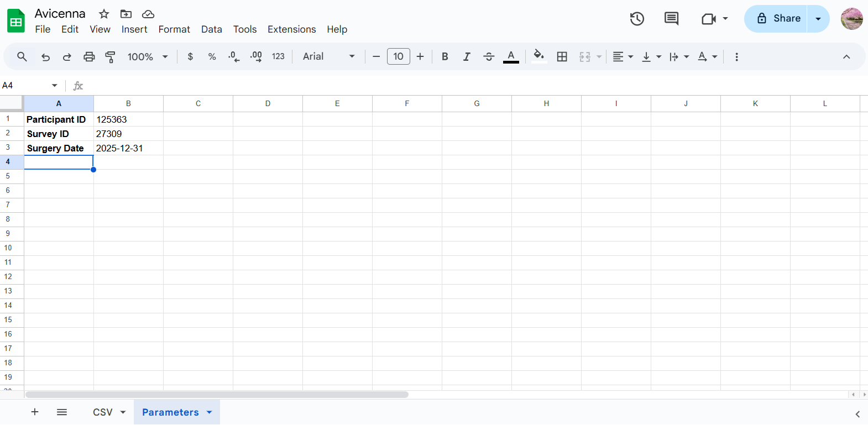
Task: Open the Parameters sheet tab arrow
Action: (210, 412)
